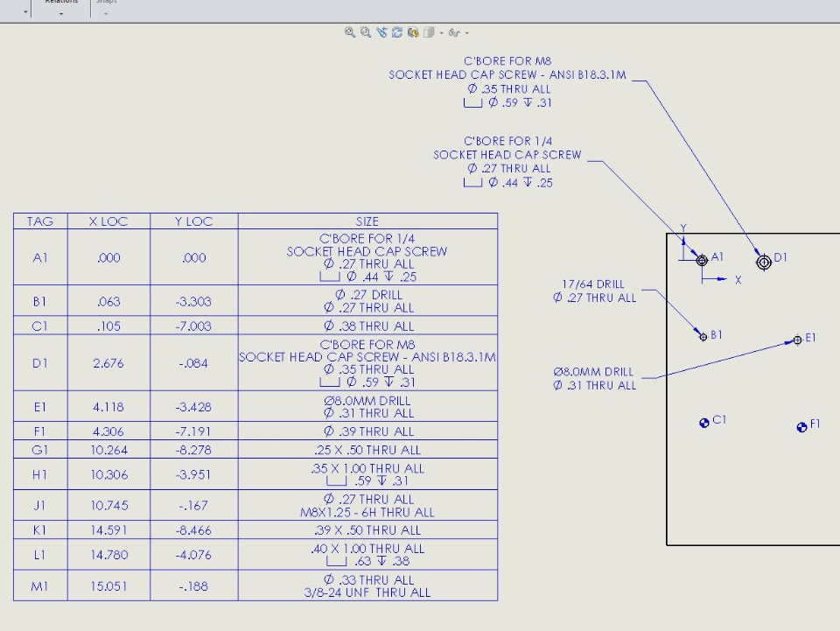This screenshot has width=840, height=631.
Task: Click the Previous View icon
Action: (x=381, y=32)
